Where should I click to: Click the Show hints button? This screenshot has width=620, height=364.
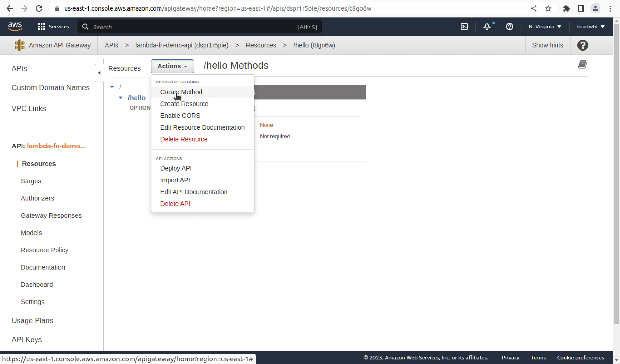547,45
